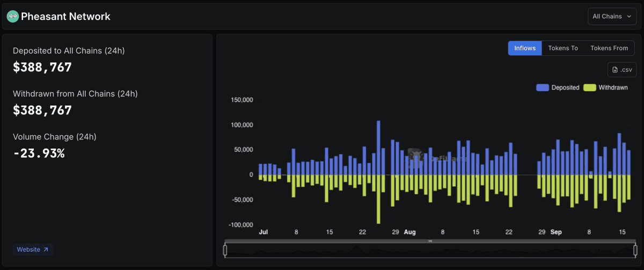Click the tallest blue Deposited bar

378,148
